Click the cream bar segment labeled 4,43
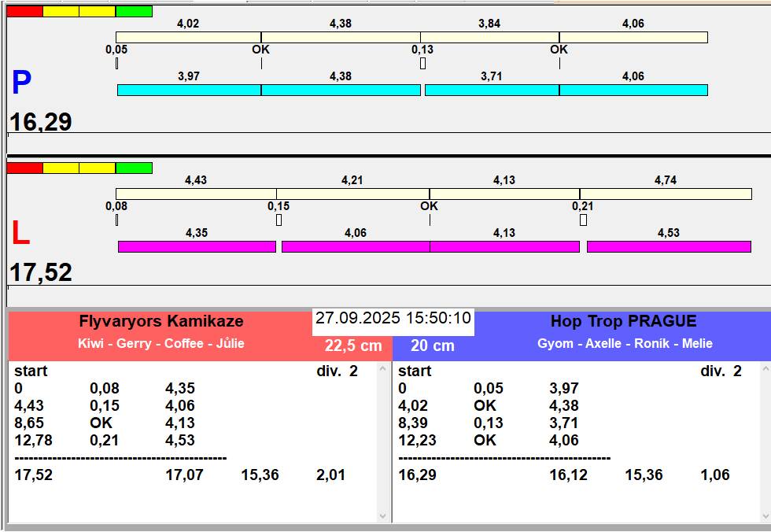This screenshot has height=532, width=771. pyautogui.click(x=196, y=194)
